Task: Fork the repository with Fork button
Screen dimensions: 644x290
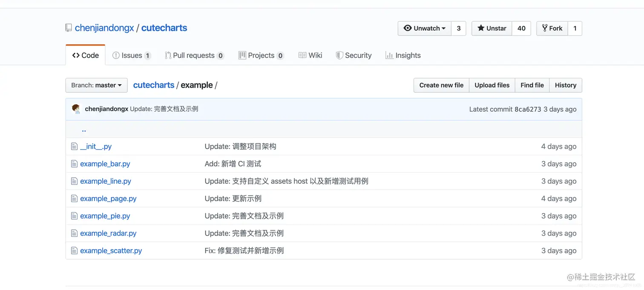Action: point(552,28)
